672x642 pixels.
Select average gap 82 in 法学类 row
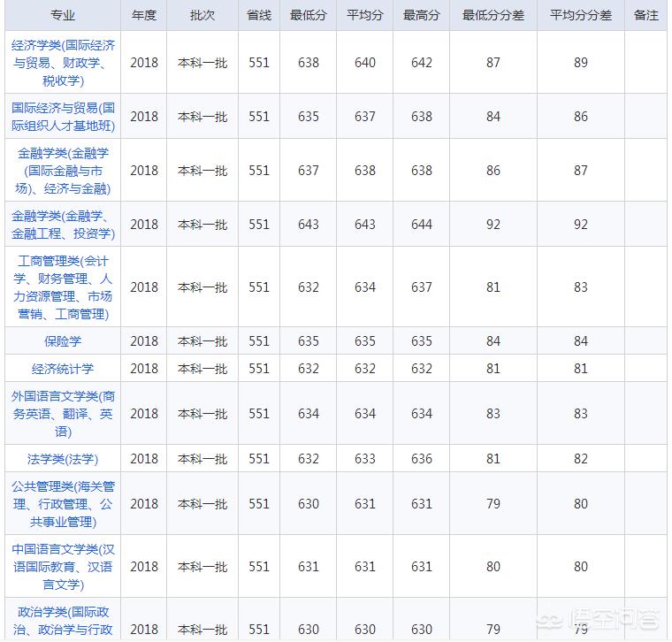581,459
